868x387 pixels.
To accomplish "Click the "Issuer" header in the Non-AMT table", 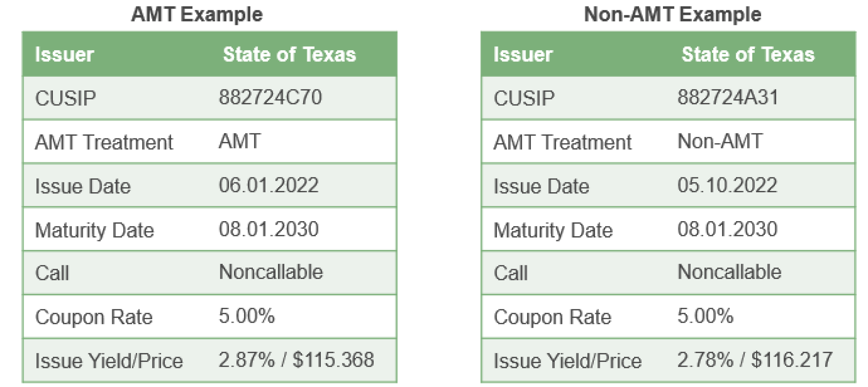I will (523, 55).
